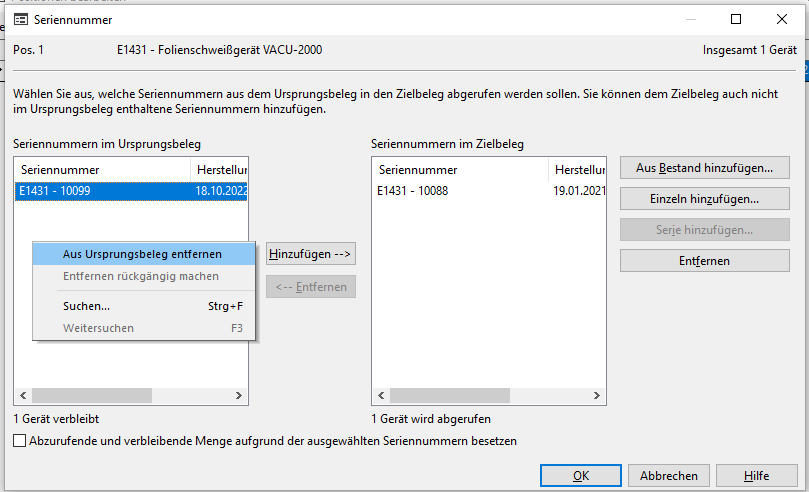Open 'Einzeln hinzufügen...' dialog
Image resolution: width=809 pixels, height=492 pixels.
704,199
